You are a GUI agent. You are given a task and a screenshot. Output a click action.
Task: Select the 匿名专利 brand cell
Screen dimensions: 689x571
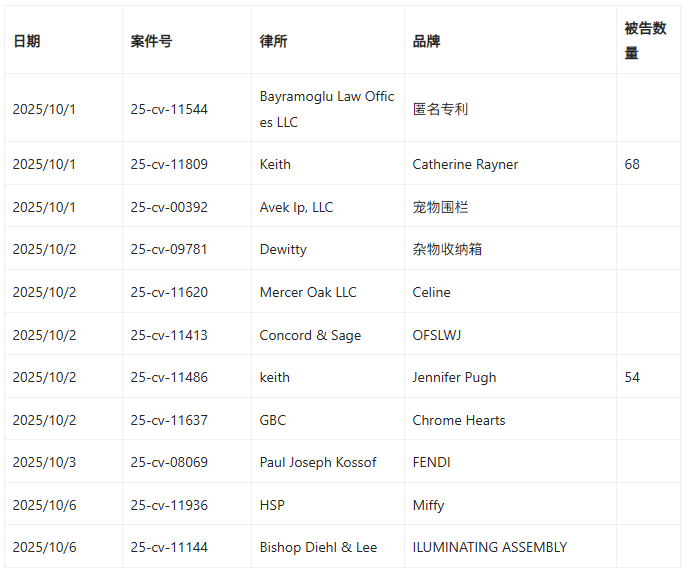(440, 109)
